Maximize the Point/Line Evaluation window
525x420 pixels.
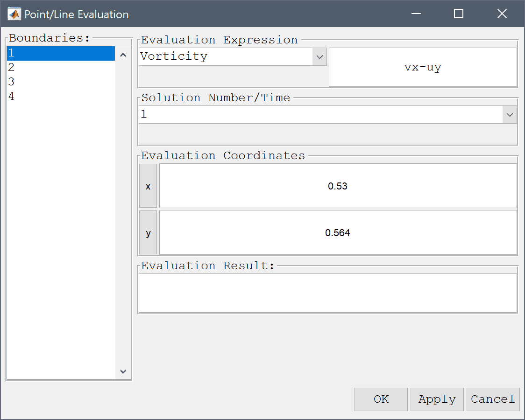click(459, 14)
